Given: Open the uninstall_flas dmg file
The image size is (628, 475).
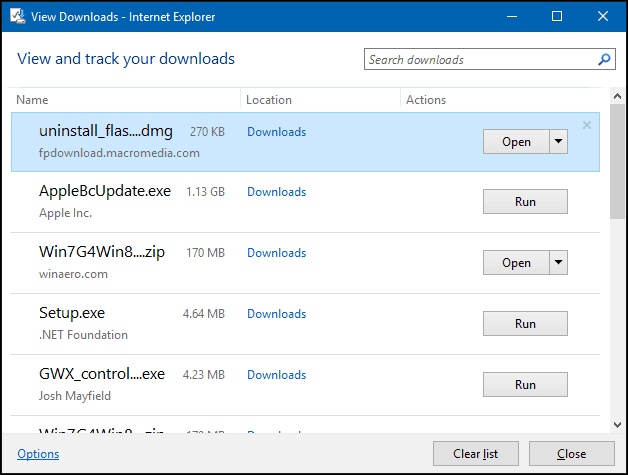Looking at the screenshot, I should 516,141.
